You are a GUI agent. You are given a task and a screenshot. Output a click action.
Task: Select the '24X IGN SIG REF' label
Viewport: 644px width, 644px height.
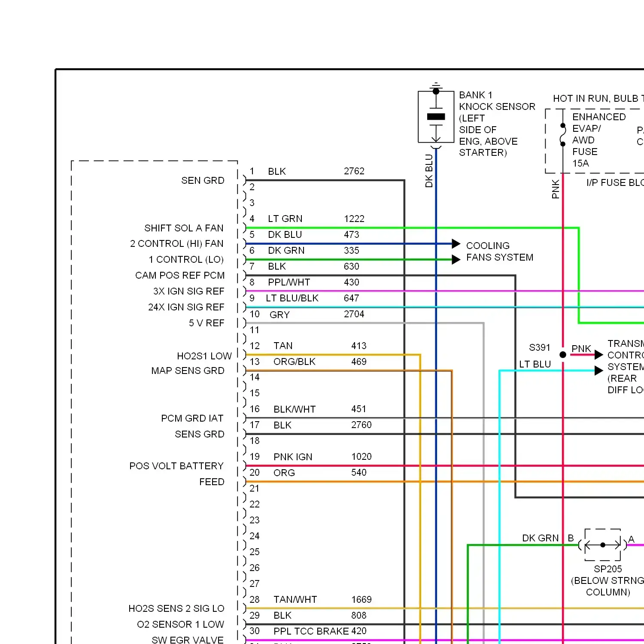(186, 307)
